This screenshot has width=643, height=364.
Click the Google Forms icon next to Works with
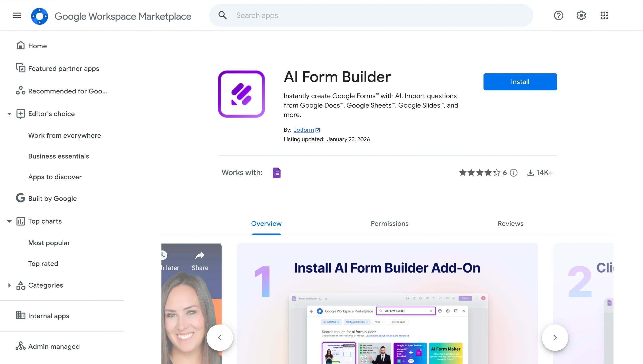pos(276,173)
